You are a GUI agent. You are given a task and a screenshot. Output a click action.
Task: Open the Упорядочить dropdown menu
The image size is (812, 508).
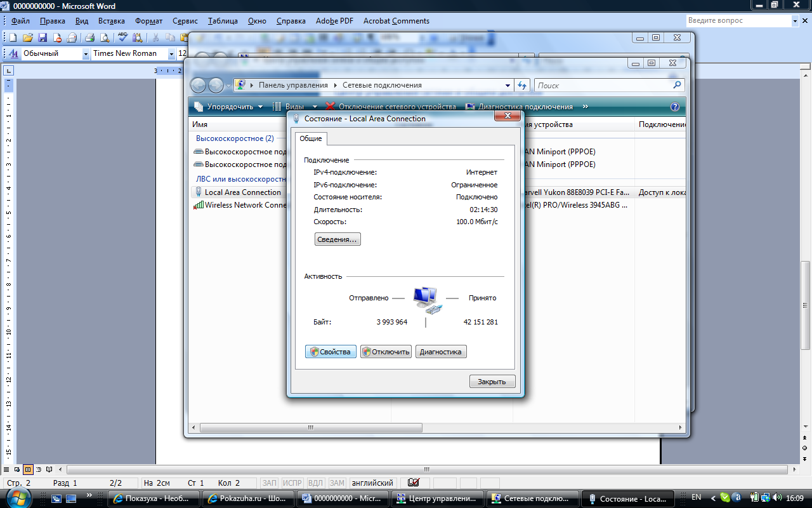[x=228, y=107]
